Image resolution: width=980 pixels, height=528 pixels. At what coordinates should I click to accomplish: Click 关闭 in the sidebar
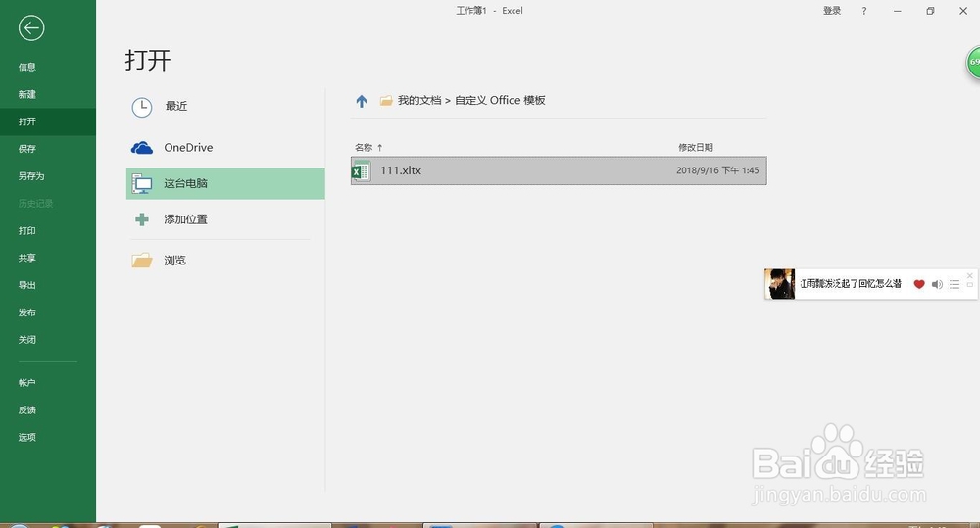[x=26, y=340]
